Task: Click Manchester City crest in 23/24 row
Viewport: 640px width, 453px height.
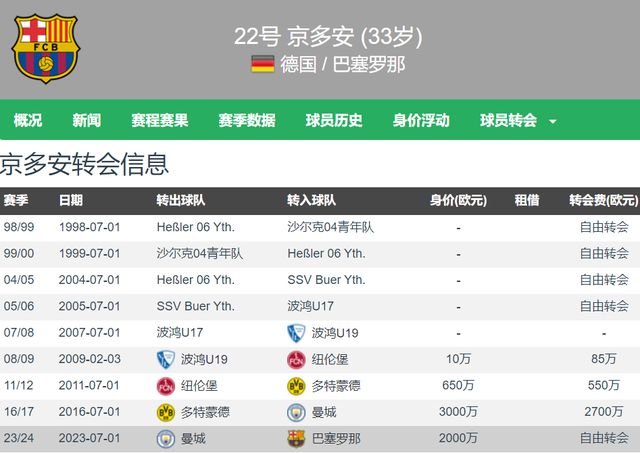Action: (166, 439)
